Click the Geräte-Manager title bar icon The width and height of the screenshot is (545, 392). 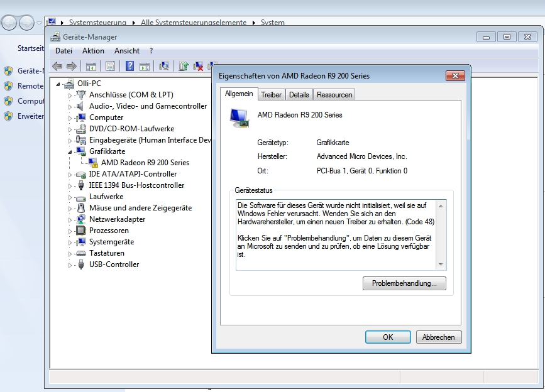click(55, 37)
